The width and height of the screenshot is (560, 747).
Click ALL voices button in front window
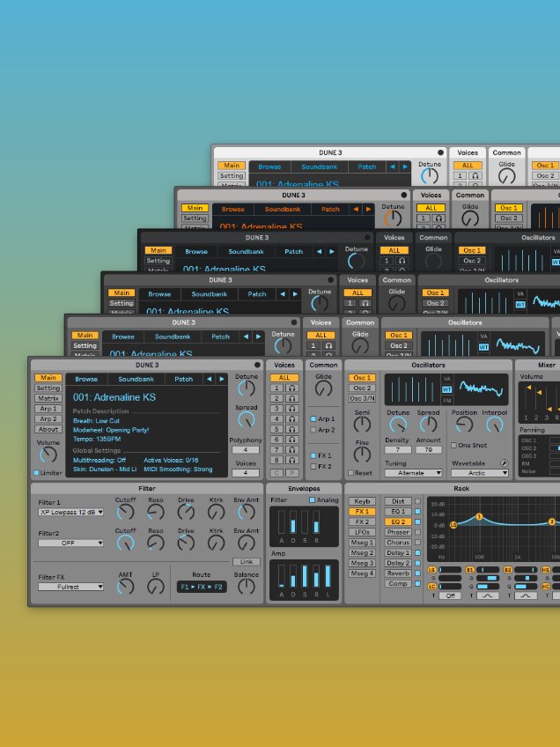(284, 378)
